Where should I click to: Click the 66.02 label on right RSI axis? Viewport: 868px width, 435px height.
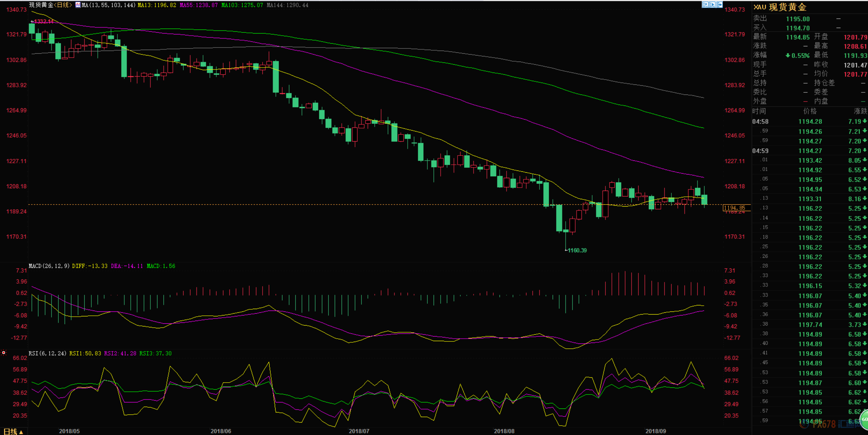731,358
